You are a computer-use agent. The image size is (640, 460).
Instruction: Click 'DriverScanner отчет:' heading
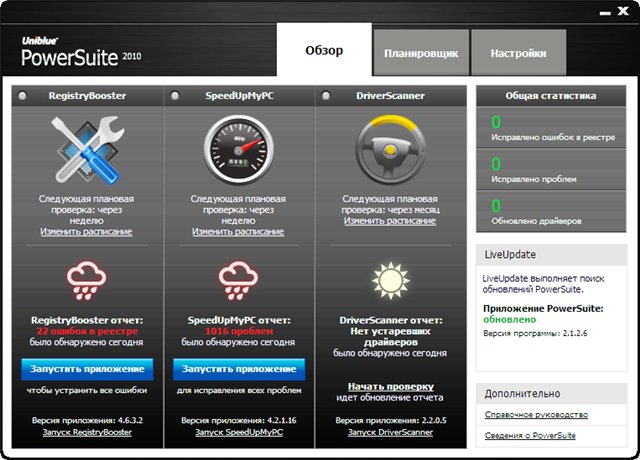391,320
